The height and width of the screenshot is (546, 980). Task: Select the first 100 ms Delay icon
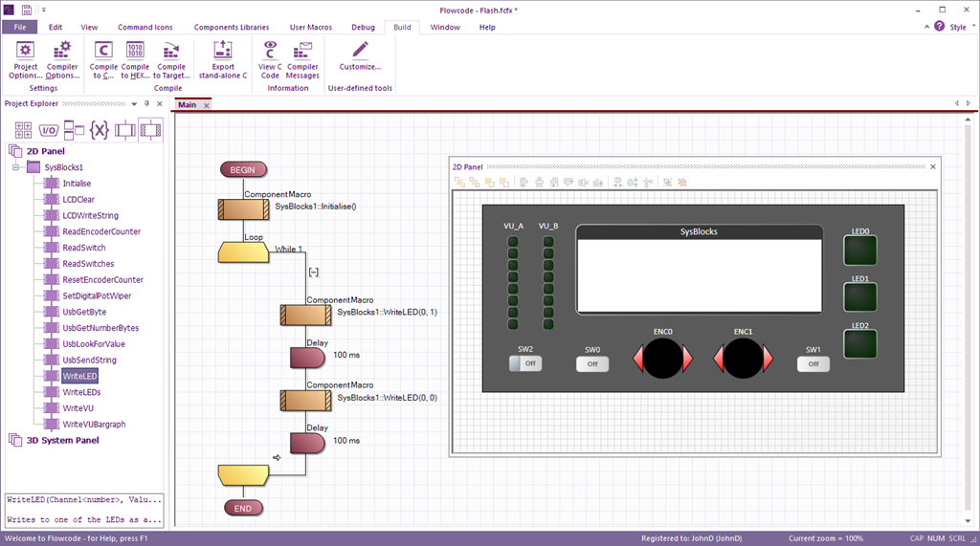point(307,358)
